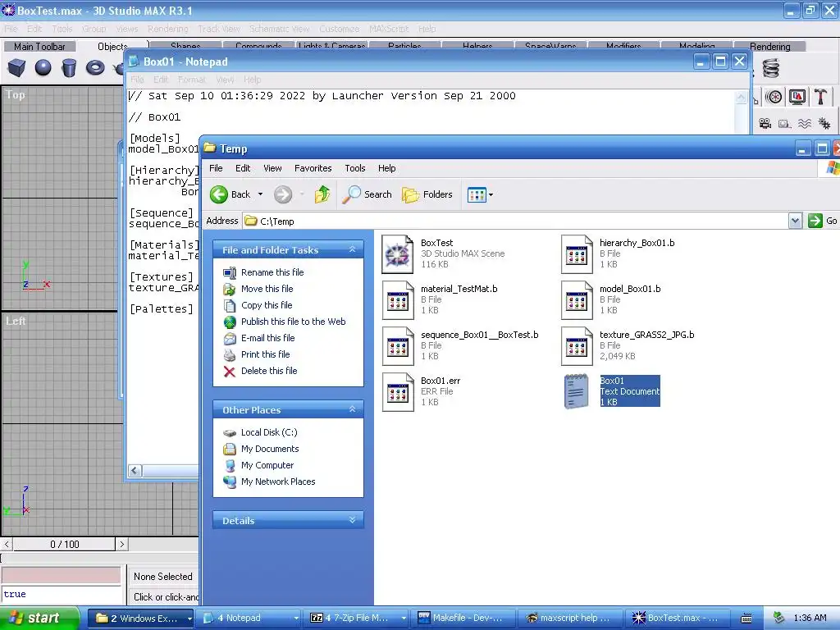Click the Address field showing C:\Temp
The width and height of the screenshot is (840, 630).
tap(517, 221)
